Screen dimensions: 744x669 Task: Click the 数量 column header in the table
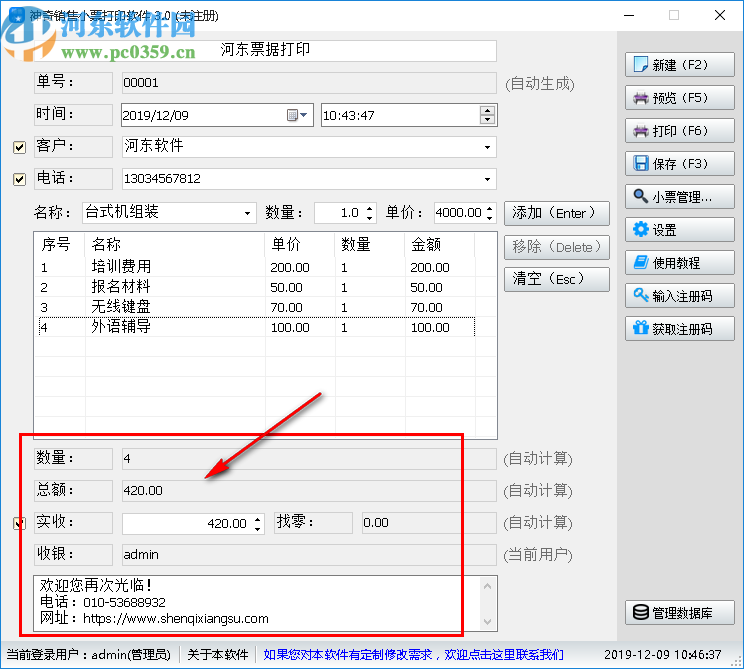(370, 244)
